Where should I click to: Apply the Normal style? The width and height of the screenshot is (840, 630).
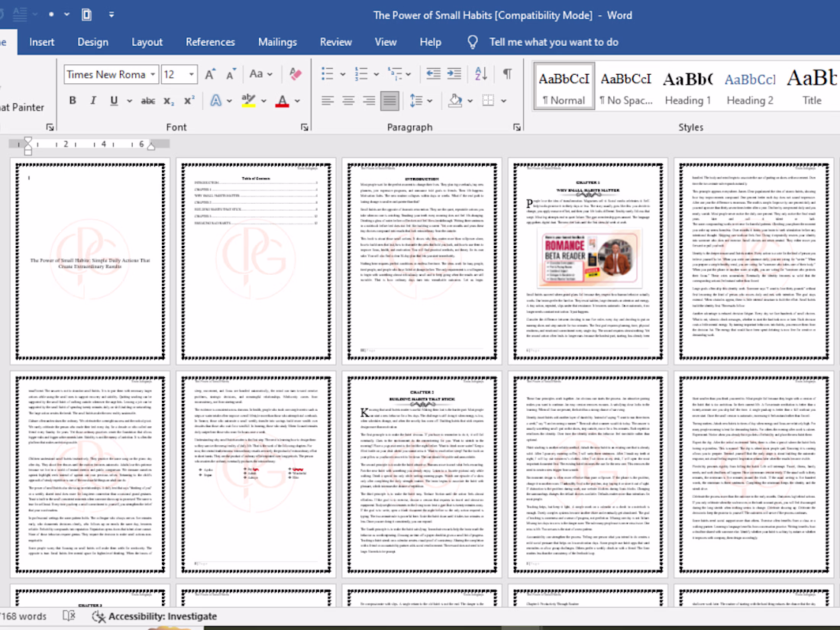[x=564, y=86]
